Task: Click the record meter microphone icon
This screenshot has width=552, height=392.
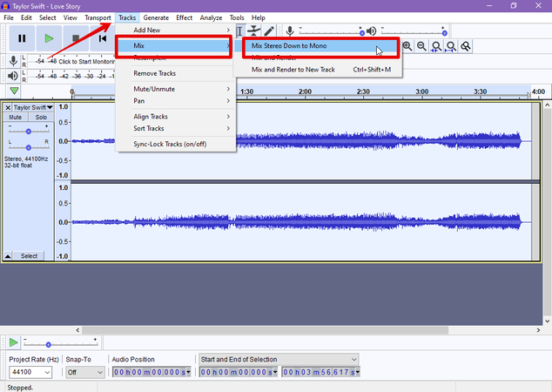Action: point(13,61)
